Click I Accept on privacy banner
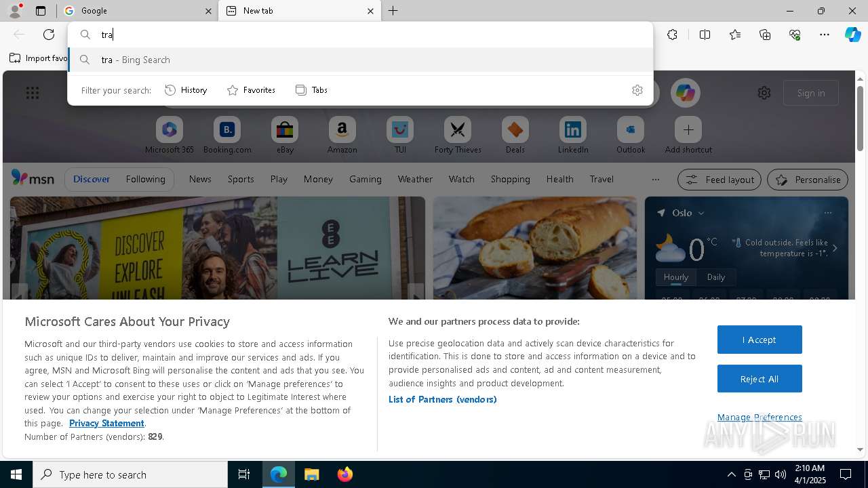 (x=759, y=340)
